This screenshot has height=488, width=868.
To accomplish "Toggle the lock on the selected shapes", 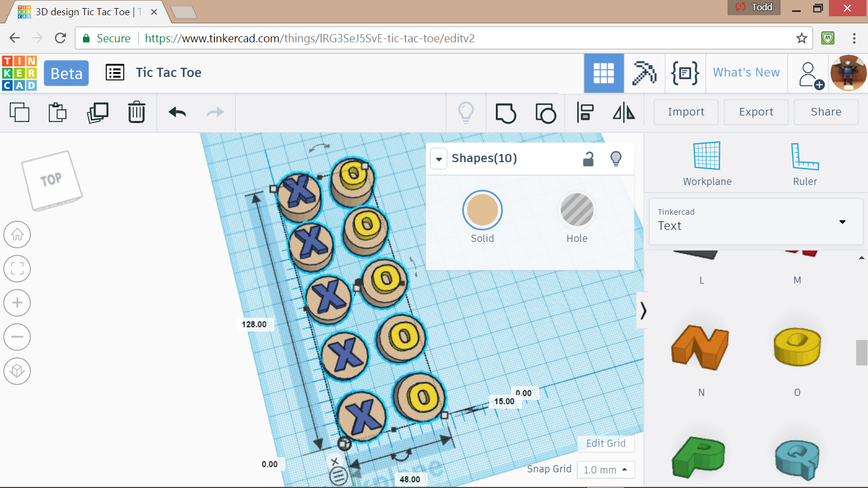I will (588, 158).
